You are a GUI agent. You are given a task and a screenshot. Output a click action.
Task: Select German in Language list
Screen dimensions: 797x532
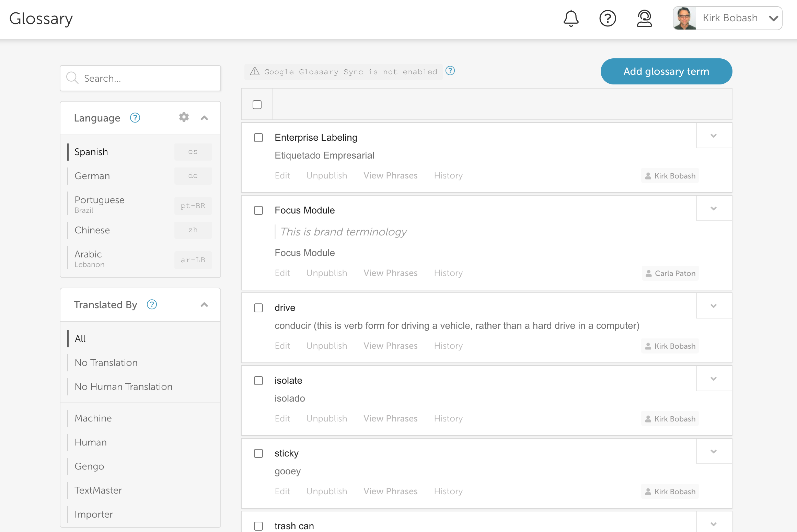[x=92, y=176]
